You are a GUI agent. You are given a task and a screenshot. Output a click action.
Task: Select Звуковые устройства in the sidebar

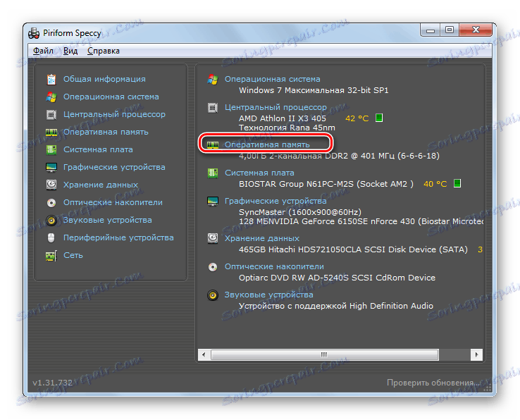(x=108, y=221)
